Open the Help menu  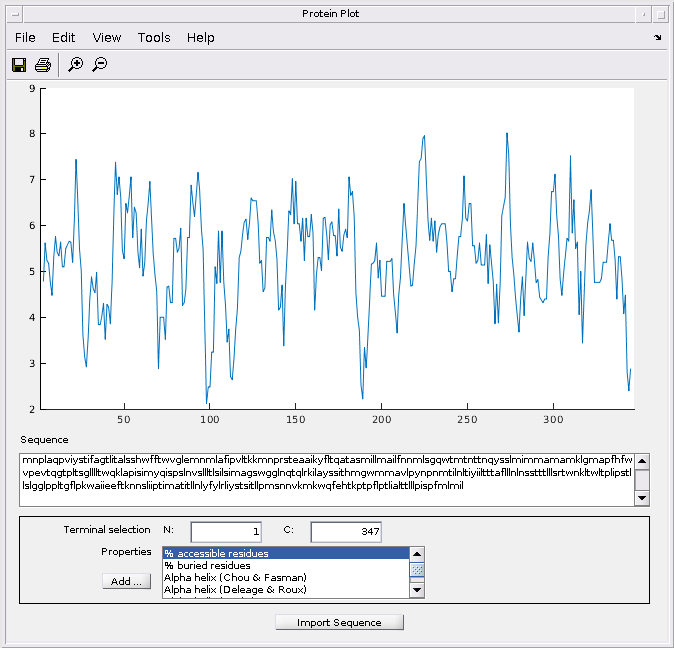click(200, 38)
